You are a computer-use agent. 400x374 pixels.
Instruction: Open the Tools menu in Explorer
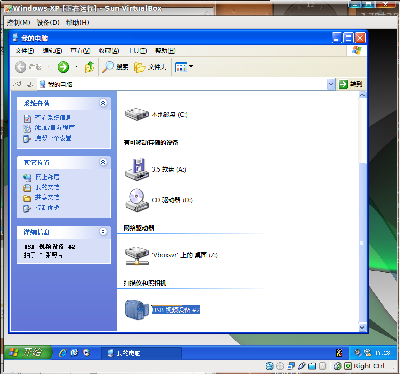pos(138,51)
